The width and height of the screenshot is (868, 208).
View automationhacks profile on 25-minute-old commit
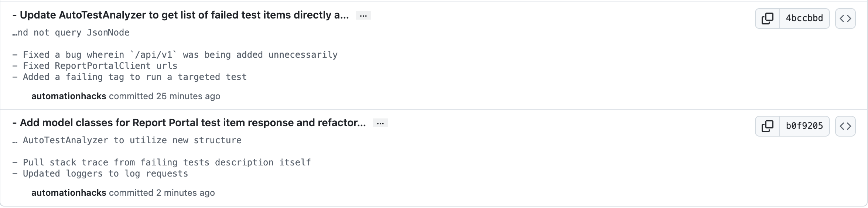(x=69, y=96)
